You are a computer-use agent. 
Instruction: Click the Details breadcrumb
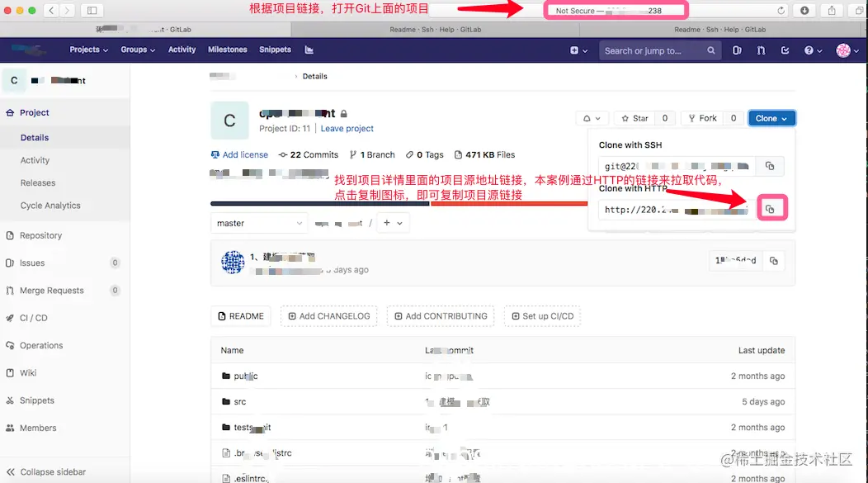tap(315, 77)
